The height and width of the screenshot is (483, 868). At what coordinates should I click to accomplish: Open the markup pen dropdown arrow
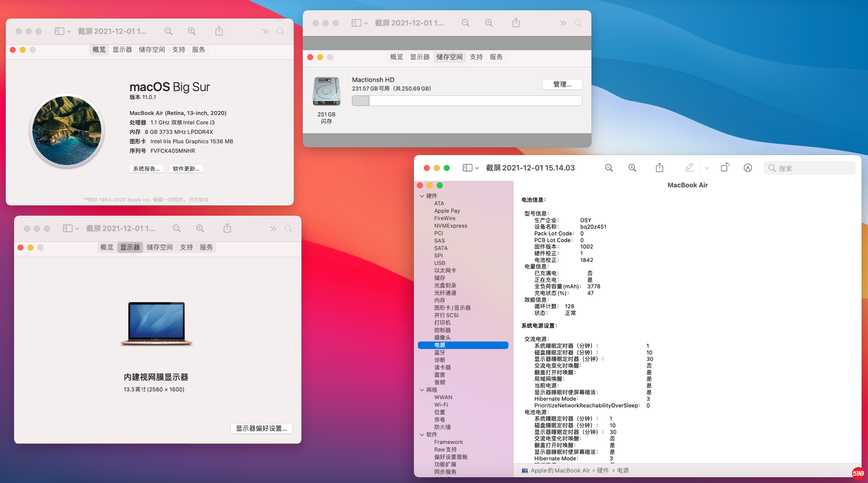[x=707, y=168]
